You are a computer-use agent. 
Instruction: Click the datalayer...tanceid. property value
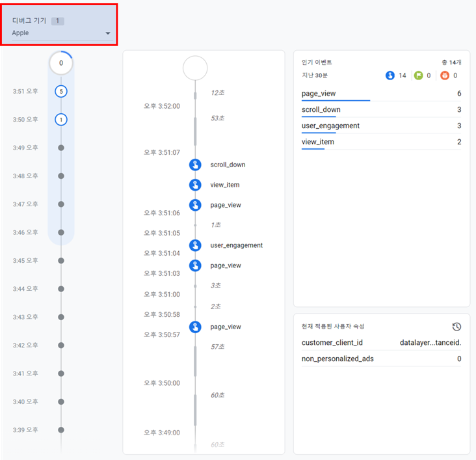click(430, 343)
